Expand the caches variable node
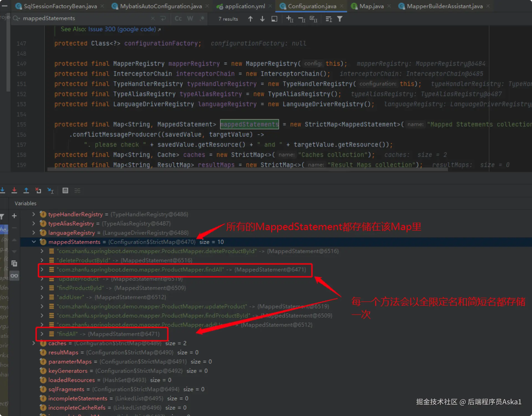 [x=34, y=343]
